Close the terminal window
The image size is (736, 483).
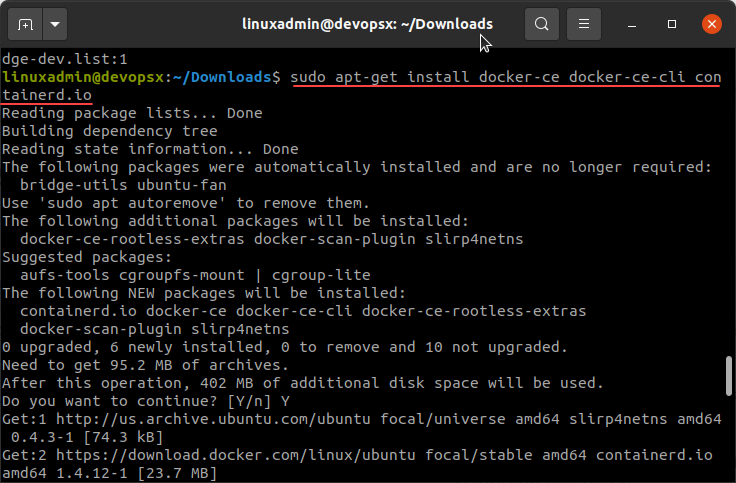pyautogui.click(x=712, y=24)
